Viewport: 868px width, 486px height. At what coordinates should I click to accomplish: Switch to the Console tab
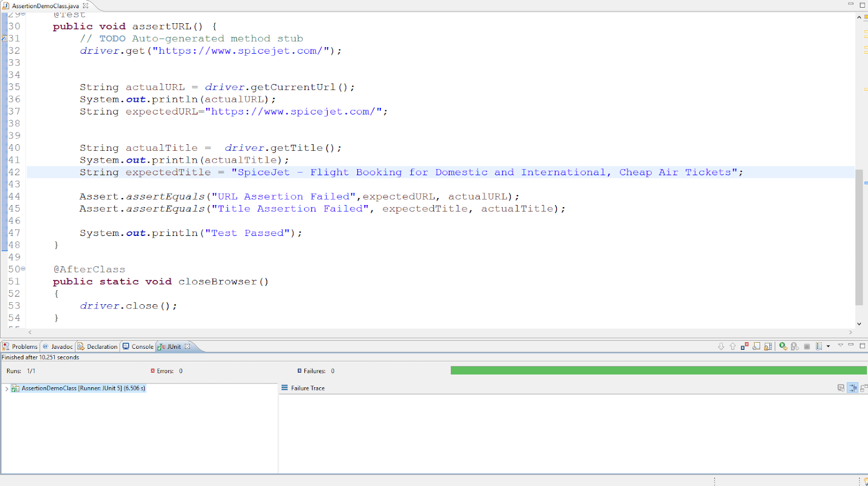pos(138,347)
